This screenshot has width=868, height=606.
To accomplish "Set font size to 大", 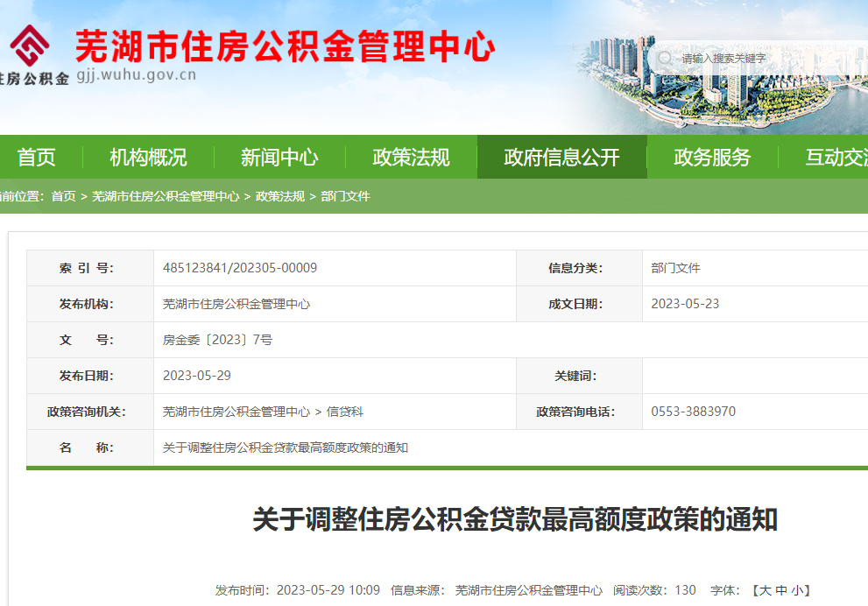I will pos(765,590).
